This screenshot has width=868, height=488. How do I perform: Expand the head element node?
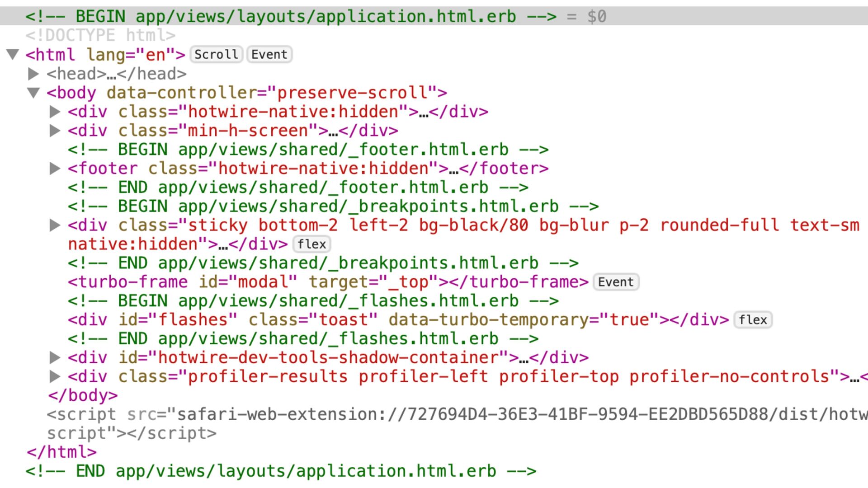click(x=33, y=74)
